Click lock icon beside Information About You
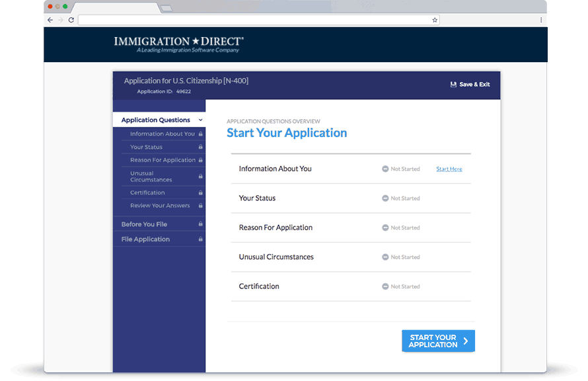This screenshot has width=588, height=381. 201,134
